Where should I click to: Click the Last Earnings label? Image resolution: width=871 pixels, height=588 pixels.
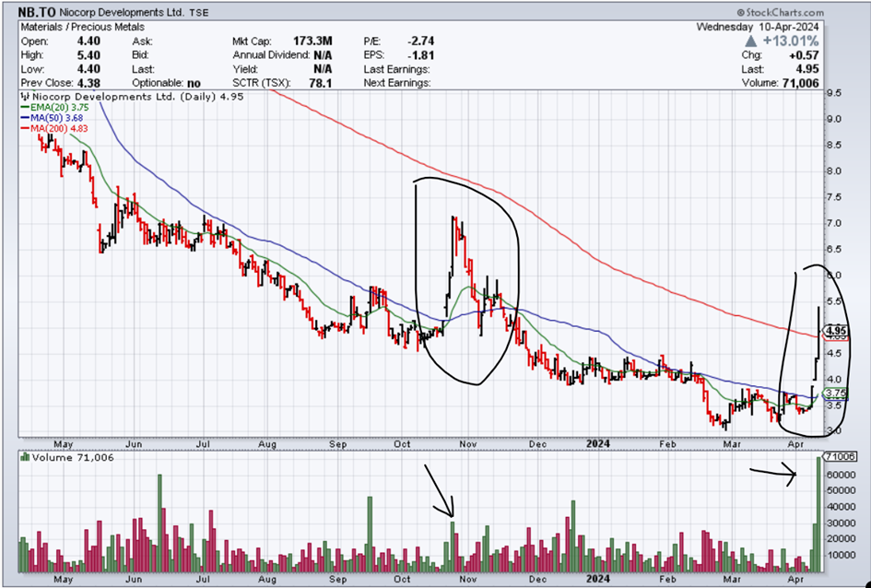pos(396,69)
